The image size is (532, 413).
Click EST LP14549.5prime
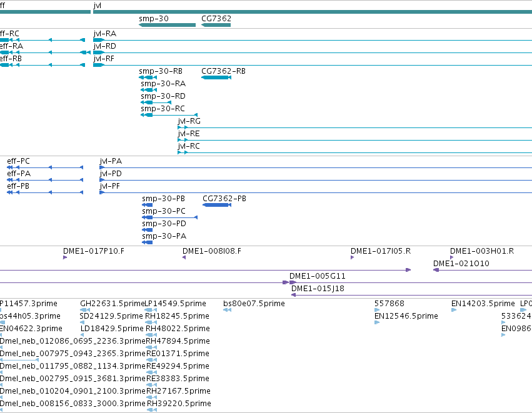point(149,309)
